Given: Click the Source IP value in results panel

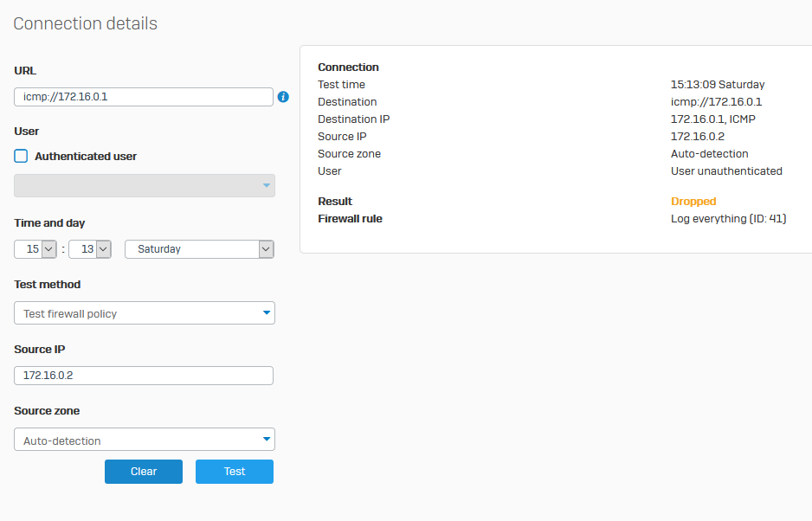Looking at the screenshot, I should click(697, 137).
